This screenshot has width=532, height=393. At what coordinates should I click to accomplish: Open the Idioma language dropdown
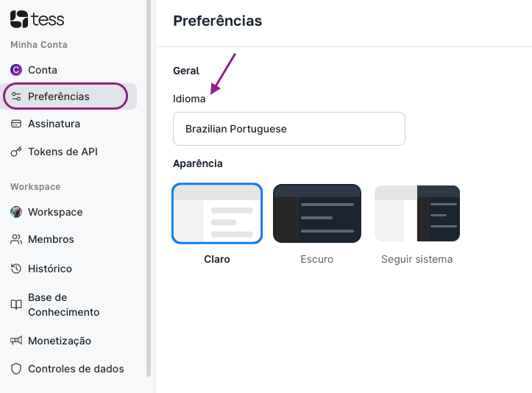coord(289,129)
